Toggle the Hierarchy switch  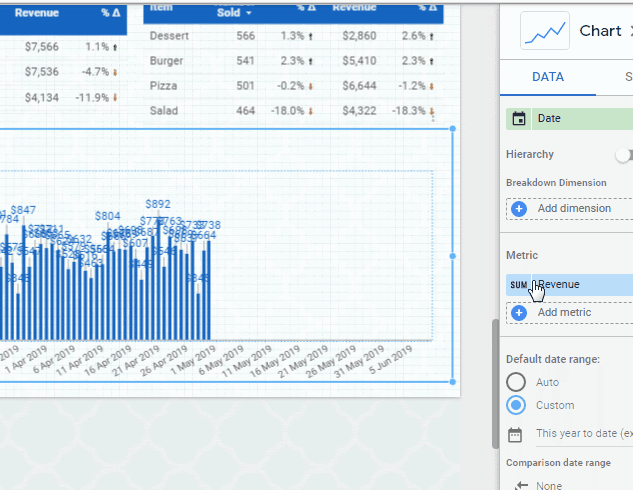pos(625,155)
